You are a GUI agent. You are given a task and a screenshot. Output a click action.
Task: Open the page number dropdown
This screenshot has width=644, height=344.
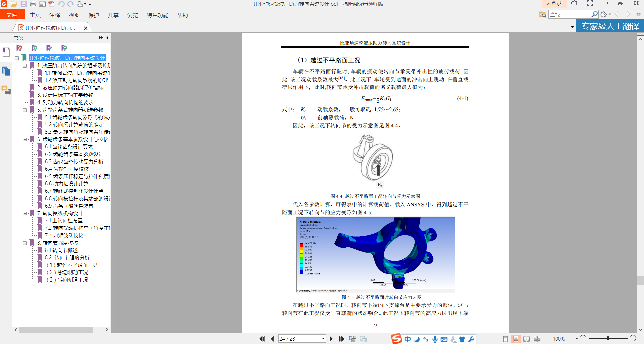pyautogui.click(x=323, y=339)
